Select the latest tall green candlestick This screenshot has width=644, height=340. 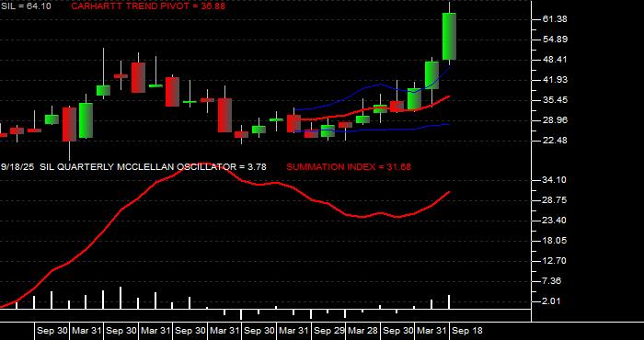tap(449, 37)
